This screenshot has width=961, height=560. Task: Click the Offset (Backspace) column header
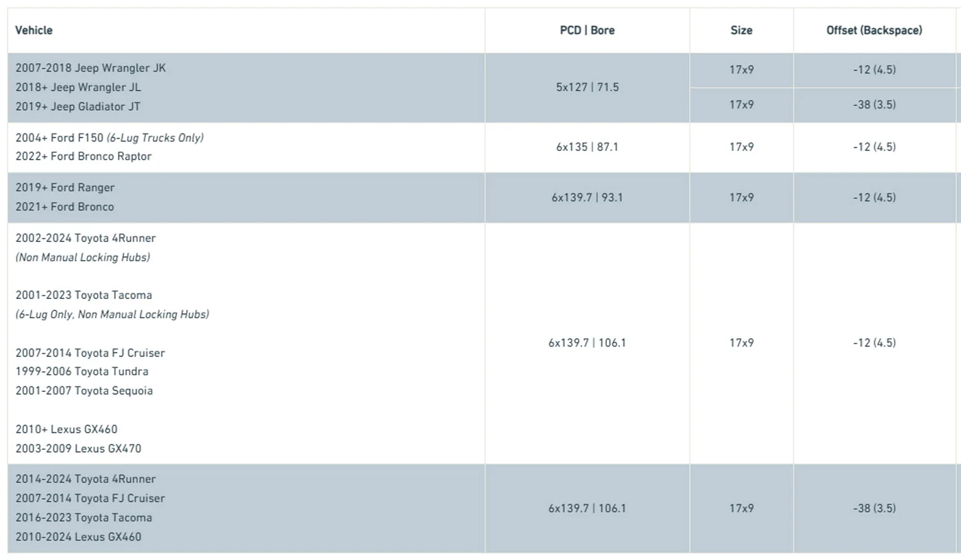[874, 30]
